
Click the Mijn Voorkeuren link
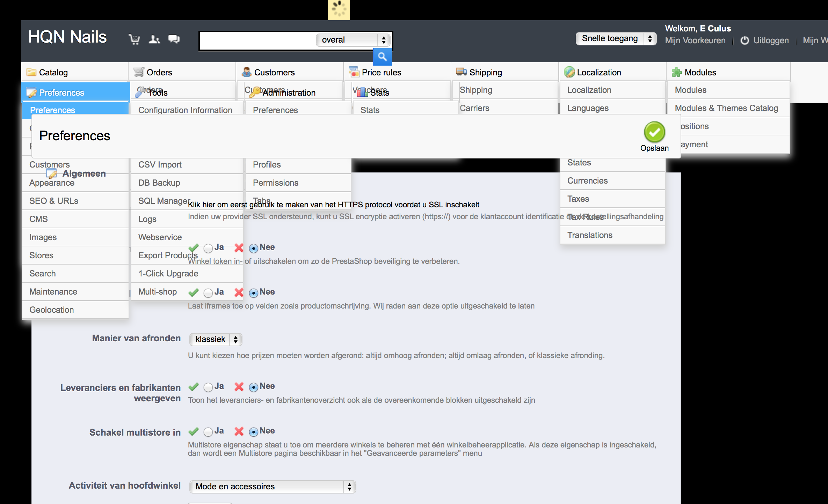[x=695, y=40]
